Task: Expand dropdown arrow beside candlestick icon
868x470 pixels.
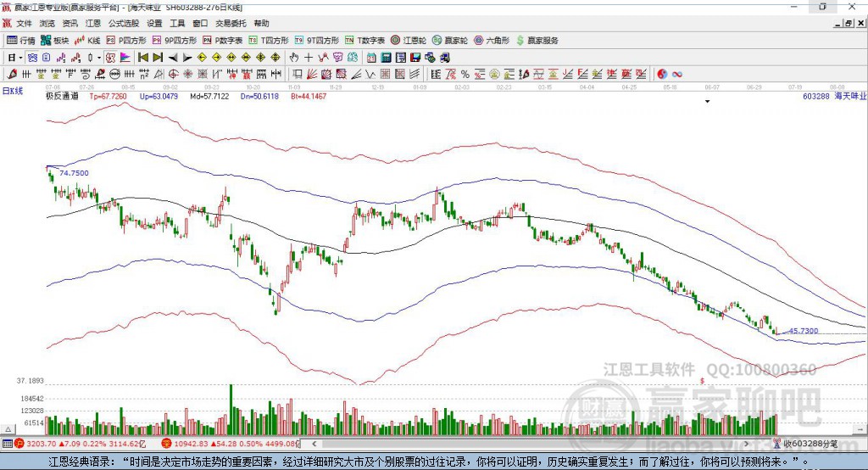Action: 99,58
